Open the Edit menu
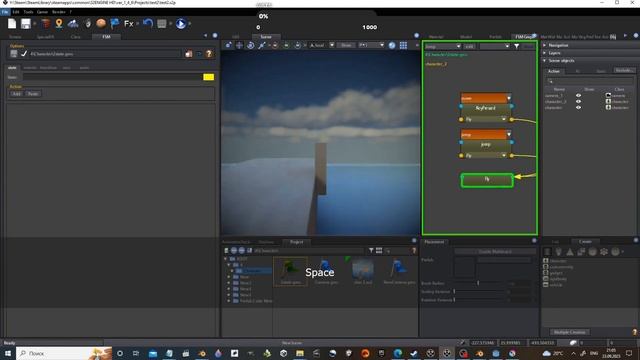Image resolution: width=640 pixels, height=360 pixels. [16, 12]
